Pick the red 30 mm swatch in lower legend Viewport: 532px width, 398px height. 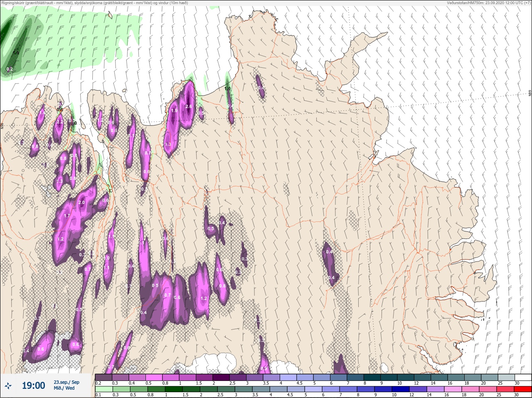tap(522, 389)
